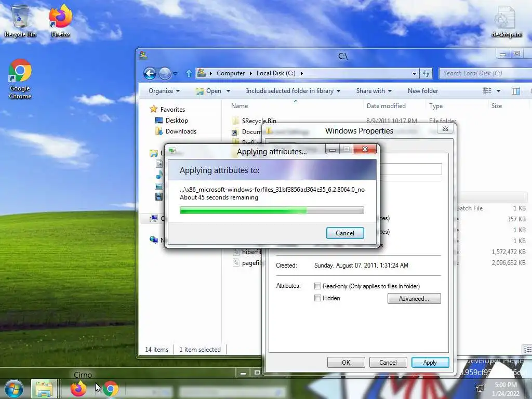Image resolution: width=532 pixels, height=399 pixels.
Task: Open the Share with menu
Action: [x=374, y=91]
